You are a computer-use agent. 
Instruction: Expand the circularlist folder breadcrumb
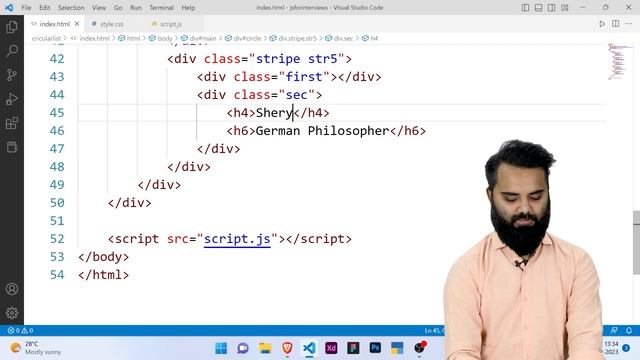[x=46, y=38]
